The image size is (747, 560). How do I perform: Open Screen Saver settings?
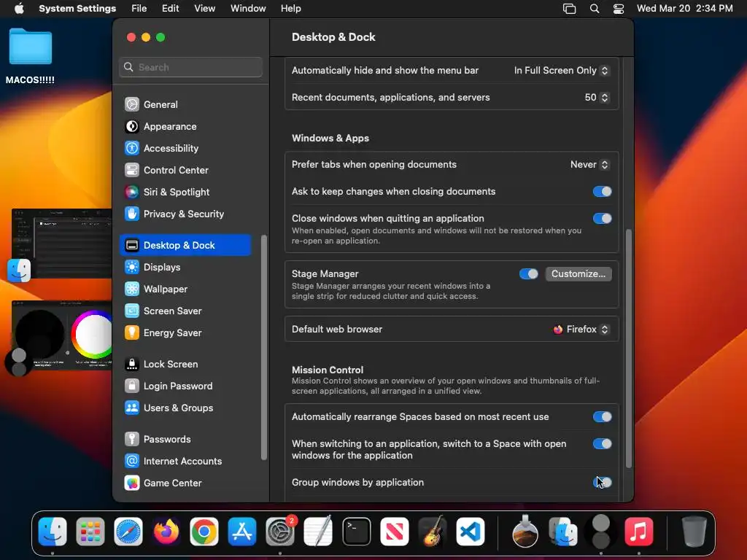point(185,311)
